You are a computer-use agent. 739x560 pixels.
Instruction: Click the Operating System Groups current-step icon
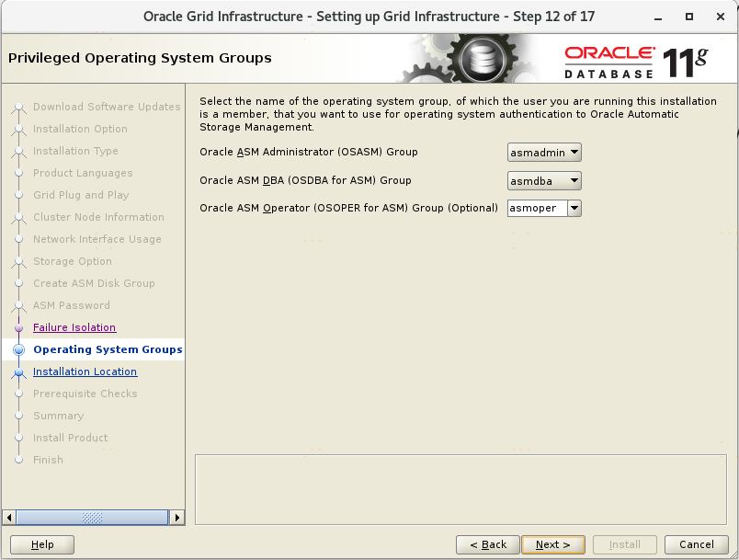point(18,349)
